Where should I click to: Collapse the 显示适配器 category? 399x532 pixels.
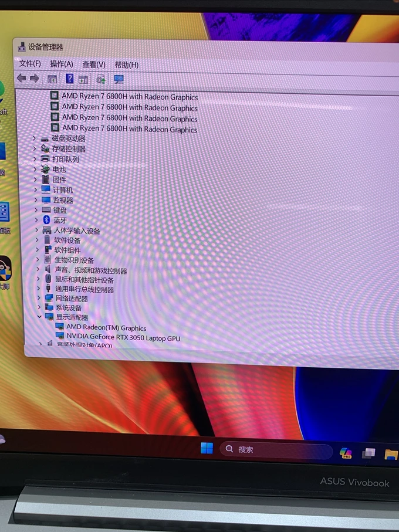click(x=39, y=317)
